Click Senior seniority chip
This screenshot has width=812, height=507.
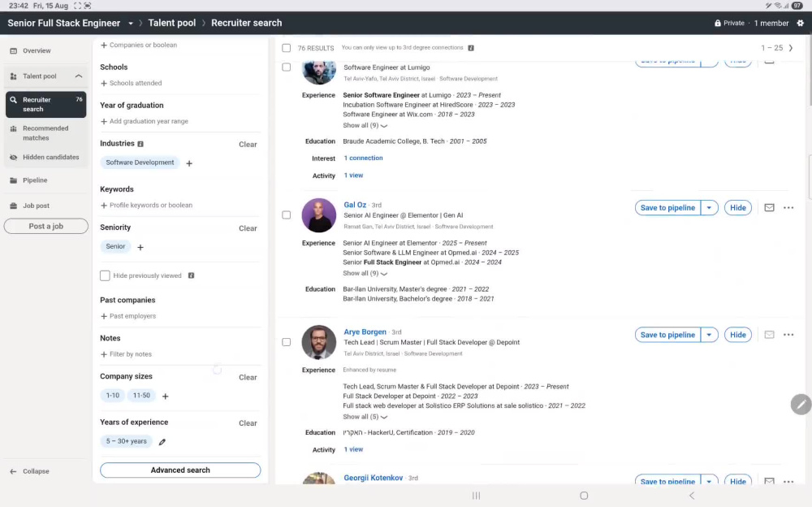115,246
